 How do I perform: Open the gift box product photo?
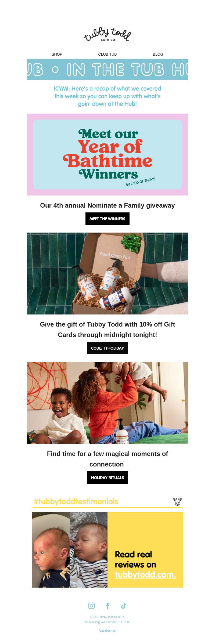107,273
